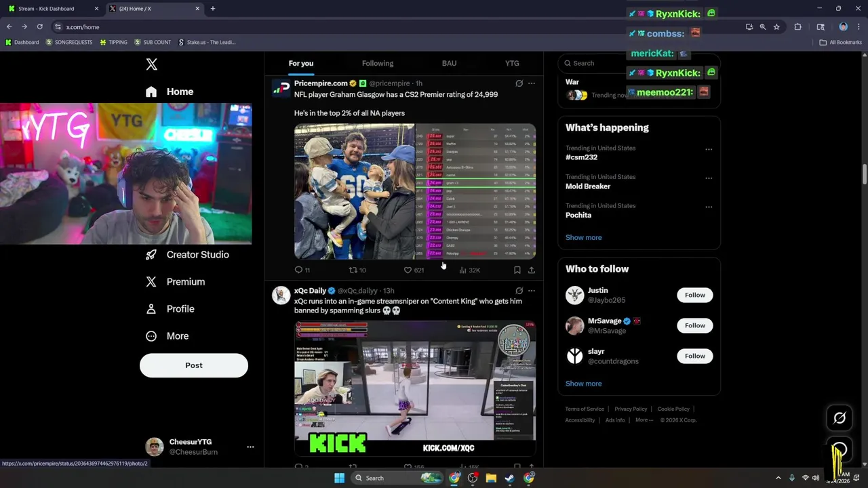The image size is (868, 488).
Task: Like the Pricempire post
Action: pyautogui.click(x=414, y=270)
